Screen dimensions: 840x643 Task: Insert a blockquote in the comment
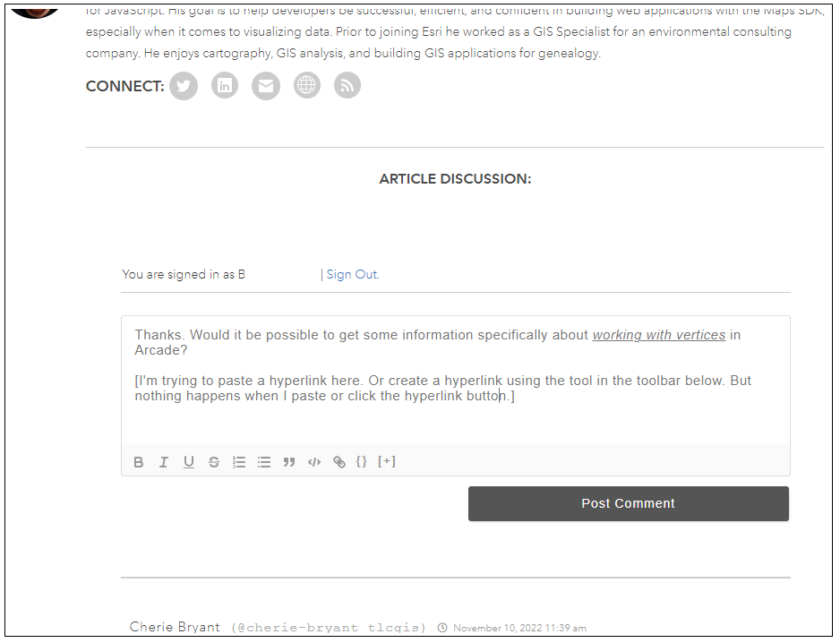pos(289,462)
